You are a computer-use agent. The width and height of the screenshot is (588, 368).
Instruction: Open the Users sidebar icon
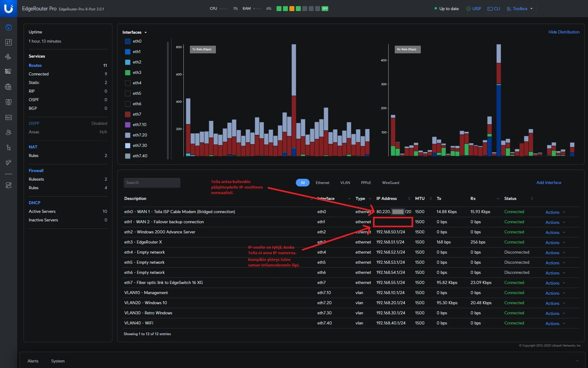(x=9, y=132)
